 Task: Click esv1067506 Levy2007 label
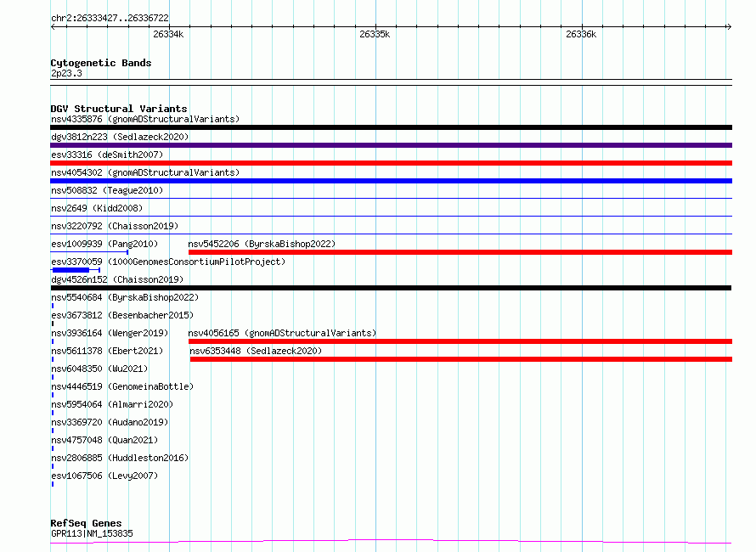coord(104,476)
